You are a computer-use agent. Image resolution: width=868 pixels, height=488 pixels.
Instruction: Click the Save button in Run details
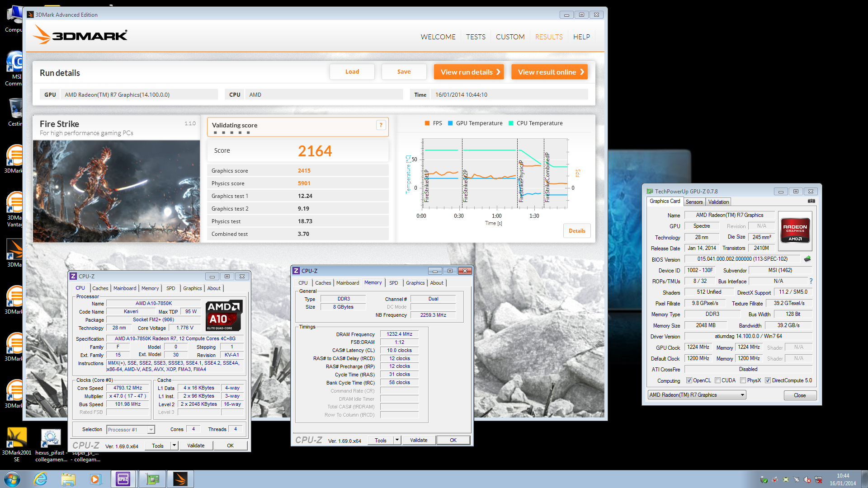coord(404,72)
